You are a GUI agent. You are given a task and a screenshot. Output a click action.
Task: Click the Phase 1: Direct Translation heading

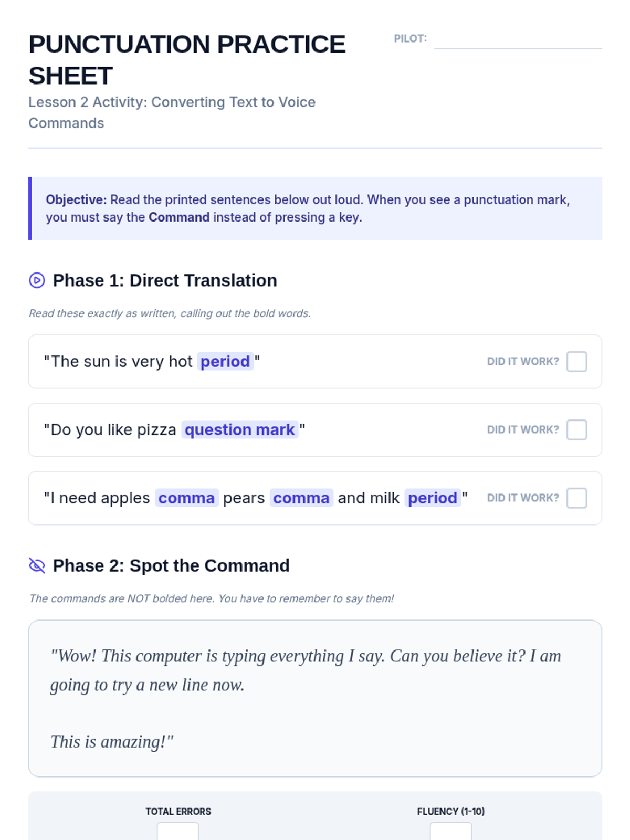(x=165, y=280)
